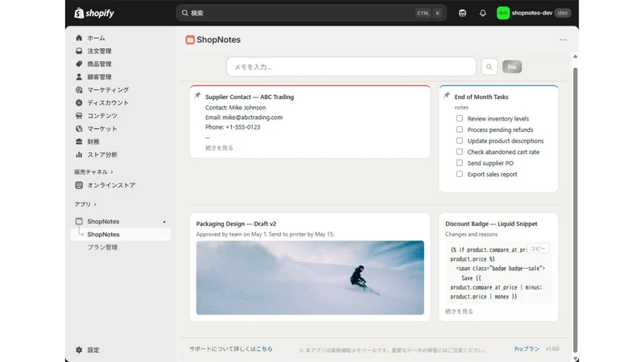Image resolution: width=644 pixels, height=362 pixels.
Task: Open 財務 finance icon
Action: tap(79, 142)
